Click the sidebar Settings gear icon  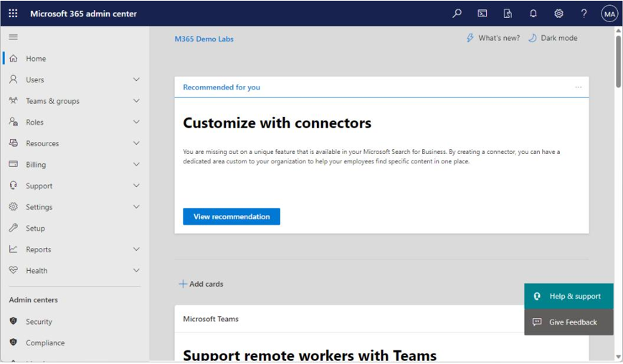click(x=13, y=206)
